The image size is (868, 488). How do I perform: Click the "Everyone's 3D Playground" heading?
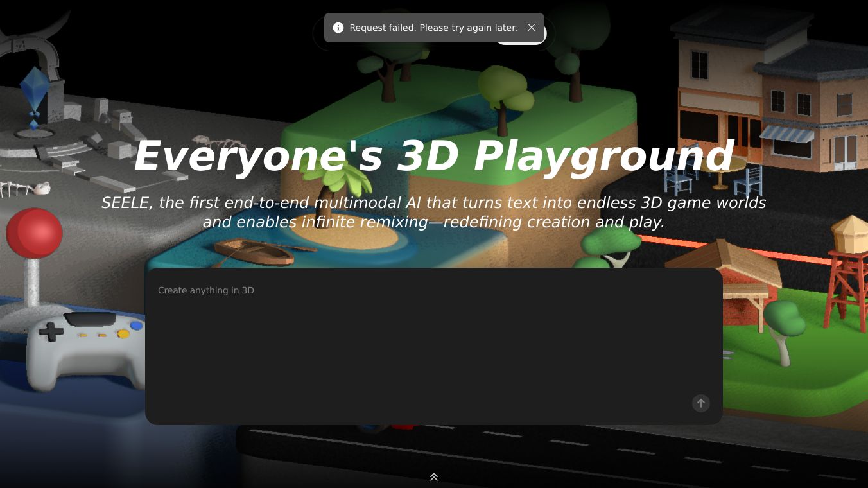point(433,156)
